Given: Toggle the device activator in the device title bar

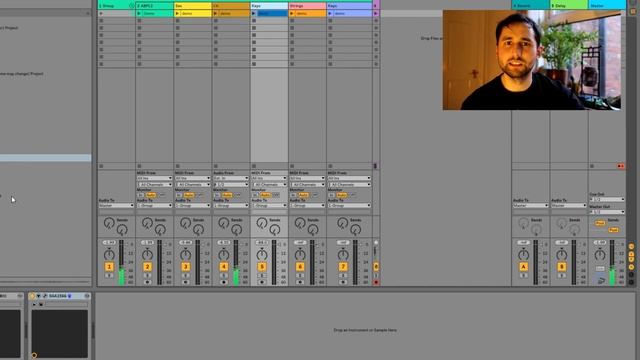Looking at the screenshot, I should point(33,296).
